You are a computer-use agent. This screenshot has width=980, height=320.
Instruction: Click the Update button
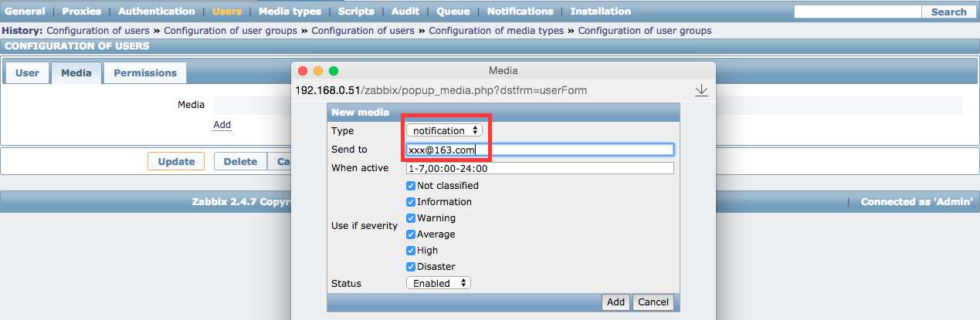click(176, 161)
